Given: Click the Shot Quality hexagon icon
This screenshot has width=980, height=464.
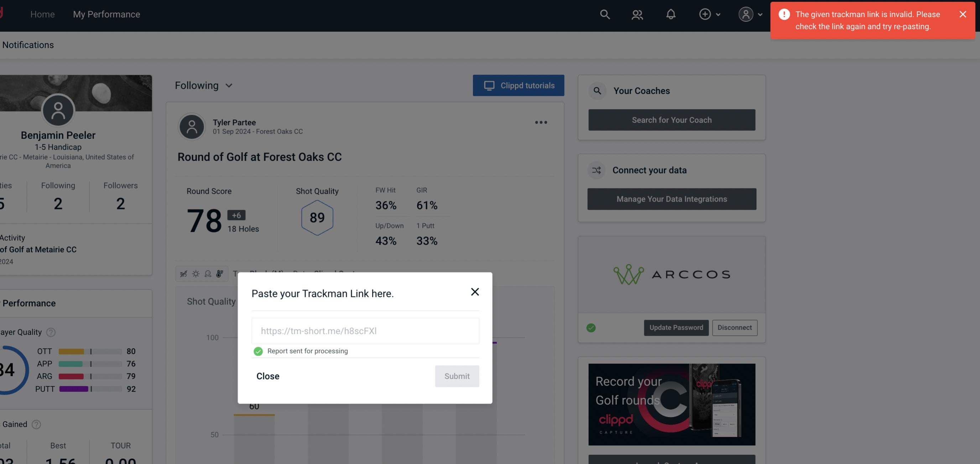Looking at the screenshot, I should point(316,218).
